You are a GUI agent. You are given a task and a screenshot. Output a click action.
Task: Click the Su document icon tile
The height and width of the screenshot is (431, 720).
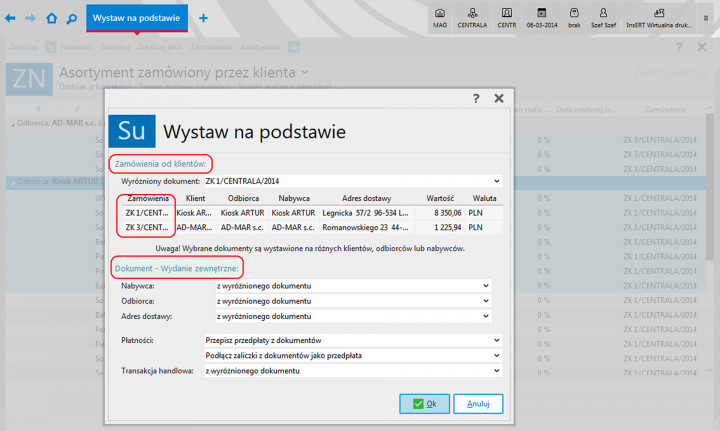132,131
